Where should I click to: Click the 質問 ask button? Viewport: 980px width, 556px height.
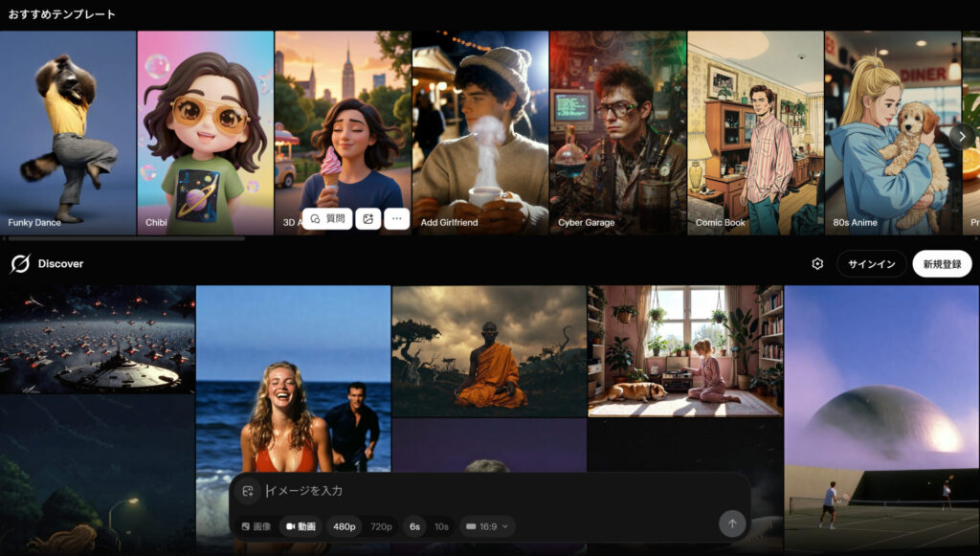(327, 219)
